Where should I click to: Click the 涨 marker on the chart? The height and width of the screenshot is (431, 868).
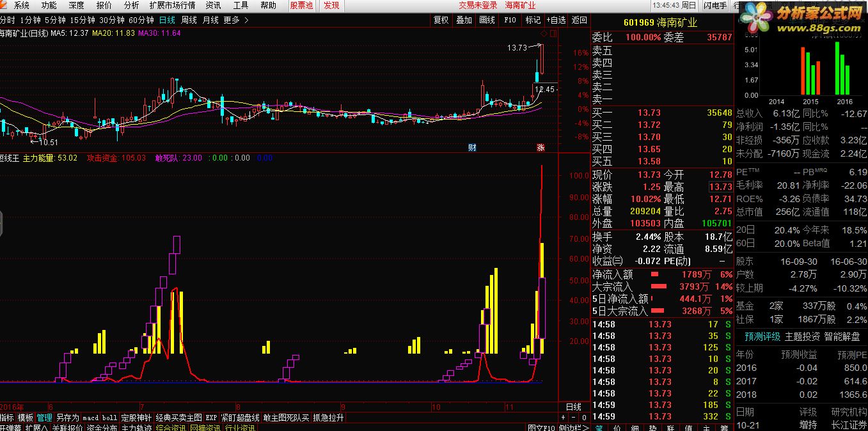(541, 148)
